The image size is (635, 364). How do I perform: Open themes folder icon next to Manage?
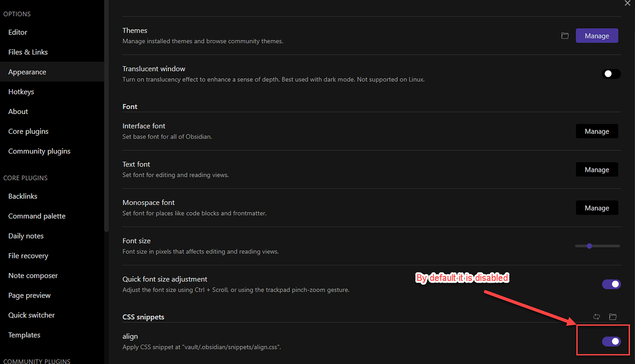click(x=565, y=36)
